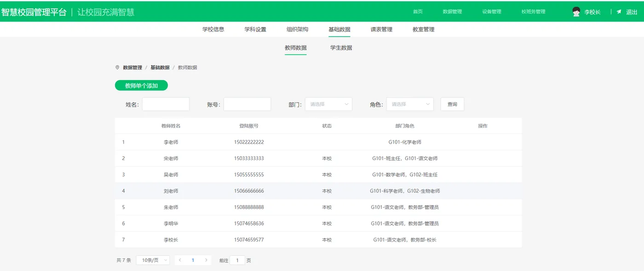Viewport: 644px width, 271px height.
Task: Open 数据管理 from the breadcrumb trail
Action: click(132, 67)
